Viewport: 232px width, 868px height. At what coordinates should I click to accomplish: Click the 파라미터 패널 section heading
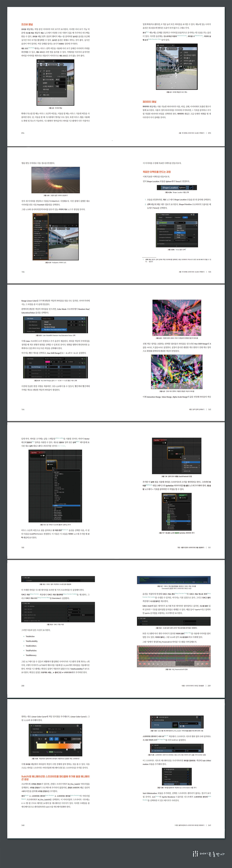pos(149,102)
